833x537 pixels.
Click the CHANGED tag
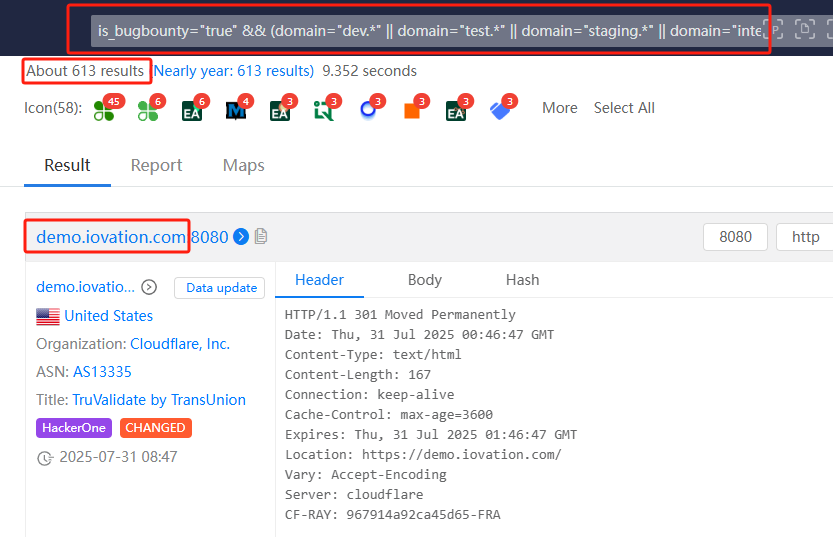(x=156, y=428)
